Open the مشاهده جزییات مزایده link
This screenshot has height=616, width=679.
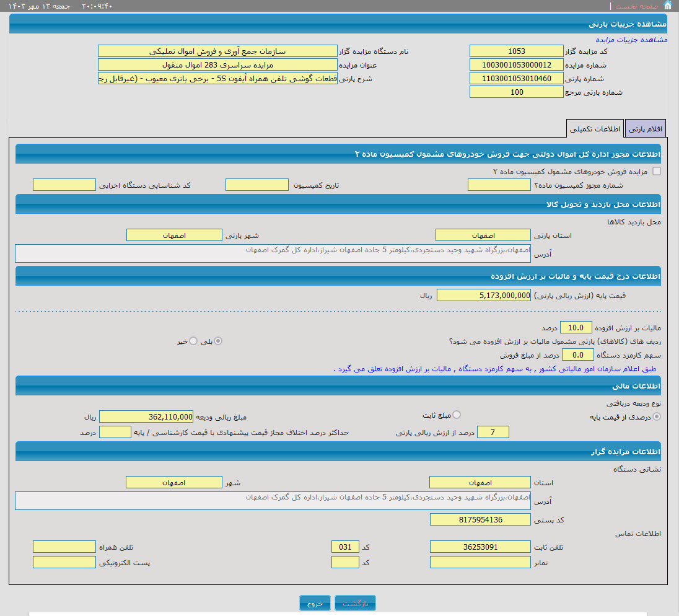click(x=627, y=39)
